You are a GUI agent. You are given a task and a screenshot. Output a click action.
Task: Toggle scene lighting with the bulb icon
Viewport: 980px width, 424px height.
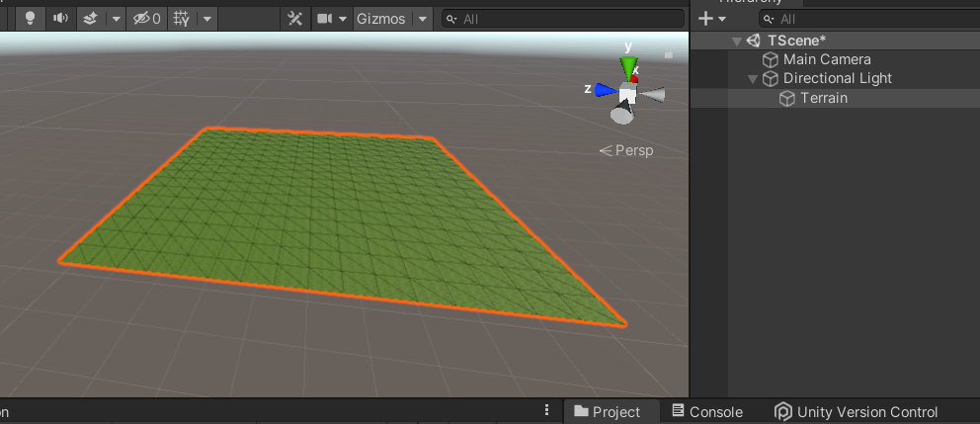[30, 19]
